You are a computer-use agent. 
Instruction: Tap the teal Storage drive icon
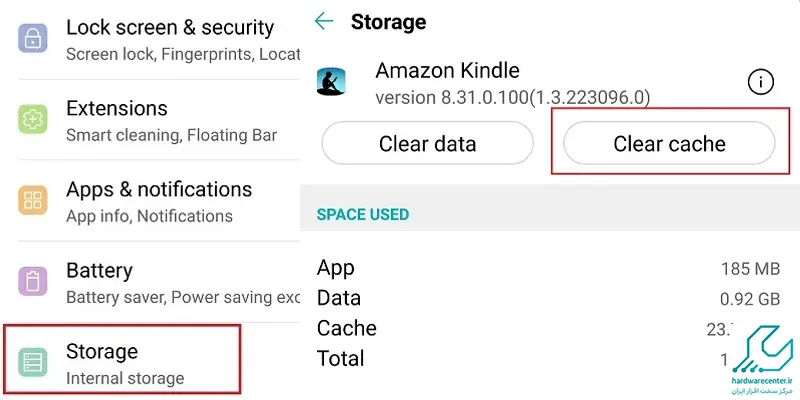coord(33,362)
